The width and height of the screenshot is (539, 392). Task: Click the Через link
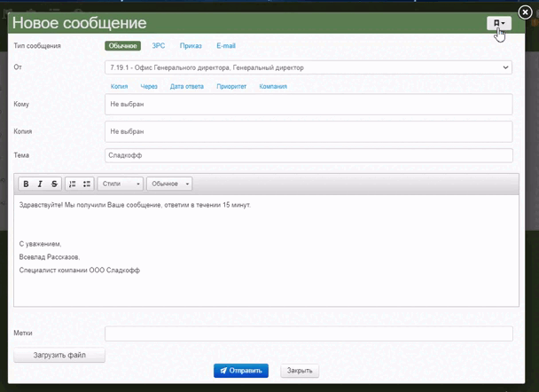149,86
